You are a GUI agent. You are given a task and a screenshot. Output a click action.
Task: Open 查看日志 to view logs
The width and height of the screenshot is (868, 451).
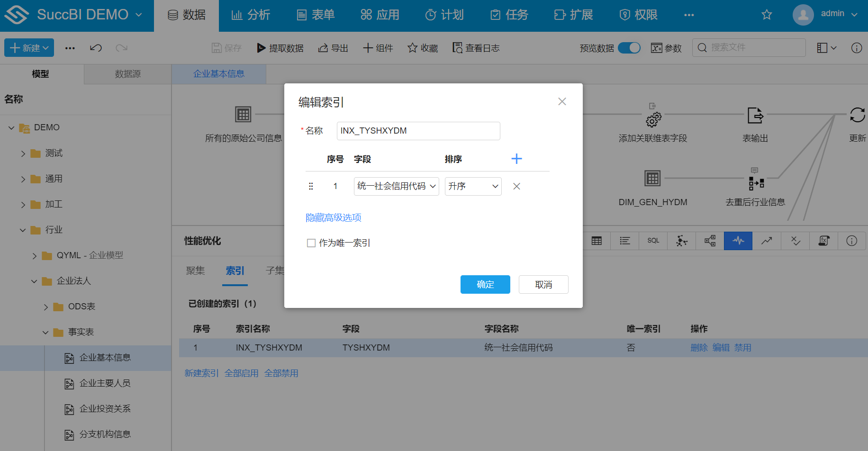tap(476, 47)
